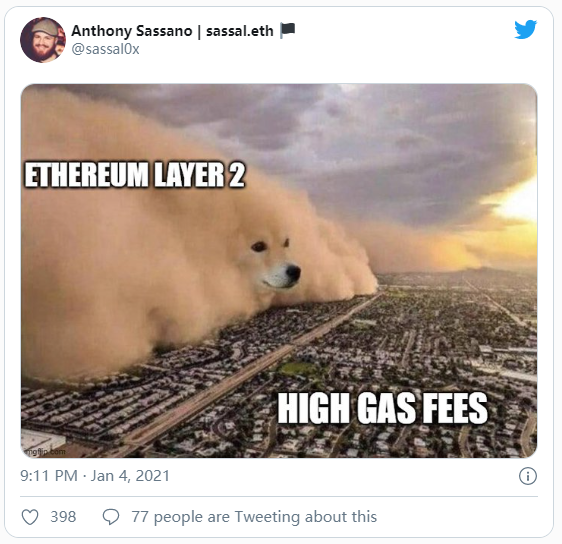Click the 9:11 PM time of the tweet
The height and width of the screenshot is (544, 562).
[x=49, y=476]
